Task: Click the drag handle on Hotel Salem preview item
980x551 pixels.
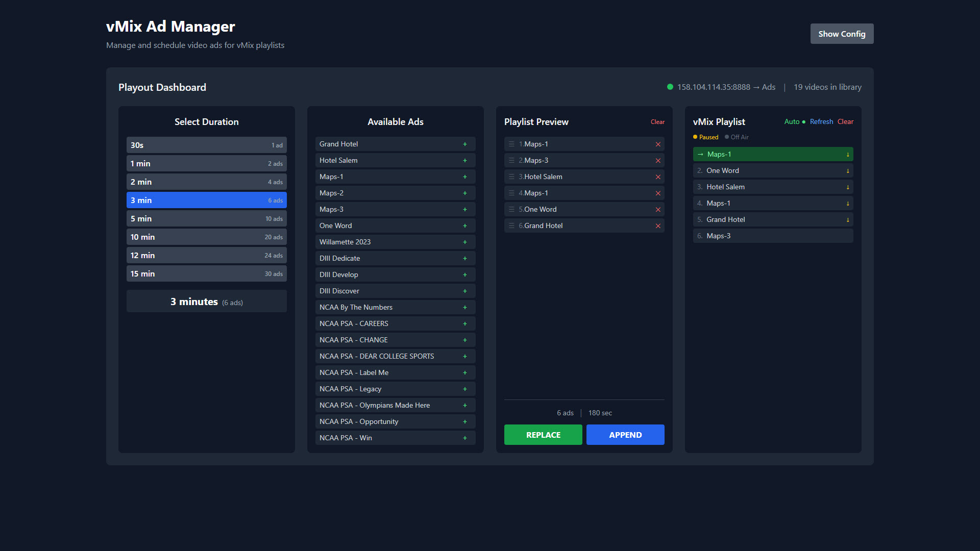Action: pyautogui.click(x=512, y=177)
